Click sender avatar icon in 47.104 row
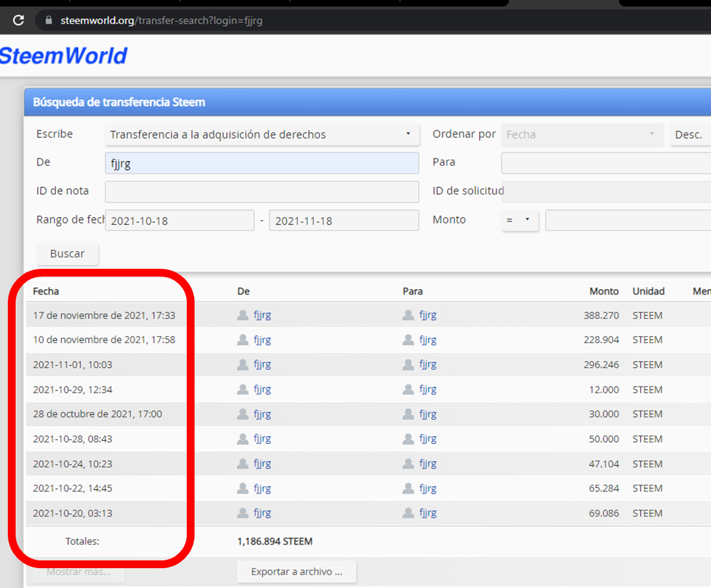 coord(243,463)
